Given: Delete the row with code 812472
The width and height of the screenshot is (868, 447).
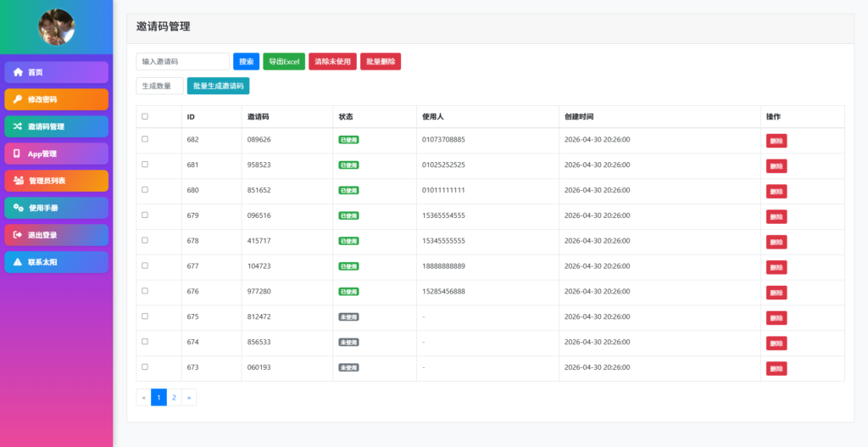Looking at the screenshot, I should tap(776, 318).
